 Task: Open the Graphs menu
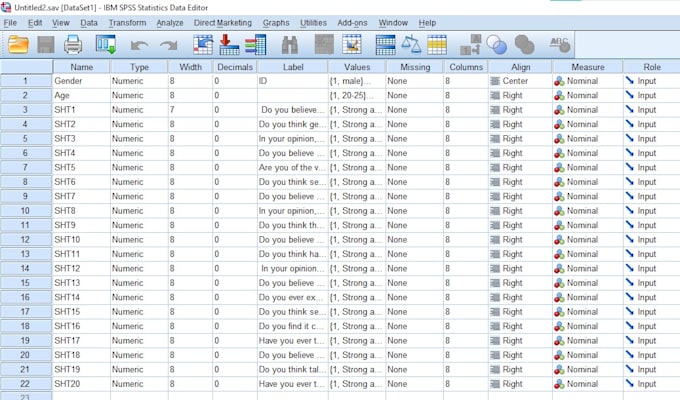pos(276,23)
